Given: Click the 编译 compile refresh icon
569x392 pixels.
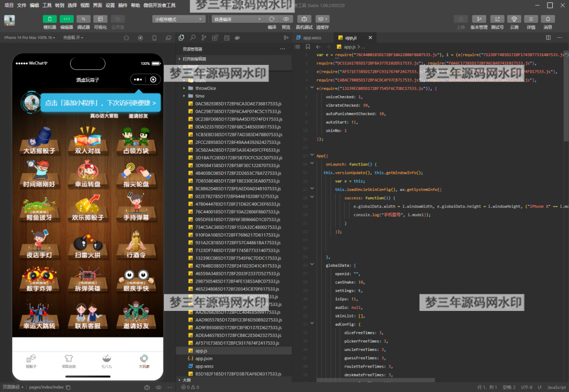Looking at the screenshot, I should point(272,19).
